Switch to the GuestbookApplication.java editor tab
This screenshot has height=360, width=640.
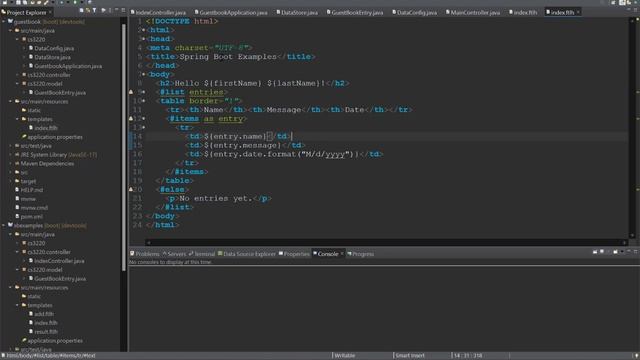[231, 13]
